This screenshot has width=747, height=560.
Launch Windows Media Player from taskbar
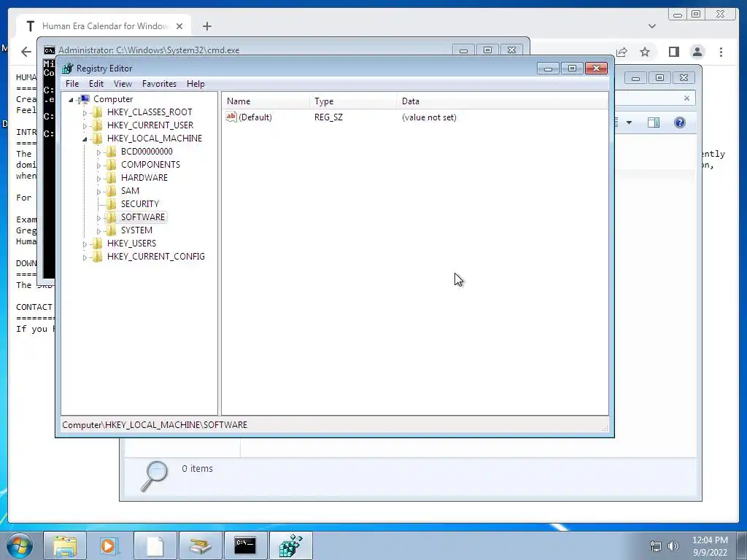point(109,545)
